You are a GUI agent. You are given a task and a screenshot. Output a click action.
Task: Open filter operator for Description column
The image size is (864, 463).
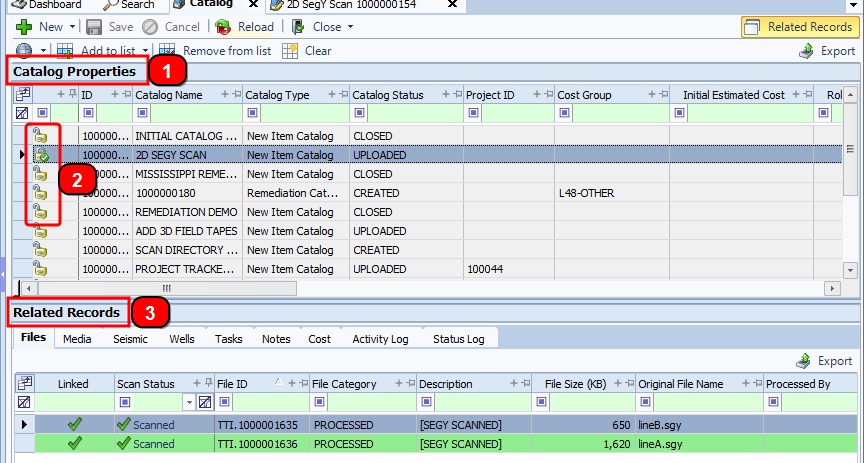(426, 402)
